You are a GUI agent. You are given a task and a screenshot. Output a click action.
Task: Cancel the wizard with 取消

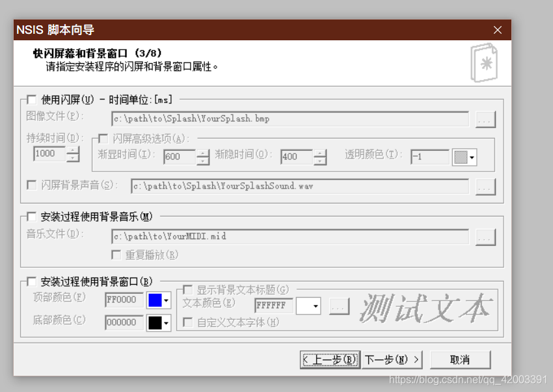pyautogui.click(x=460, y=359)
